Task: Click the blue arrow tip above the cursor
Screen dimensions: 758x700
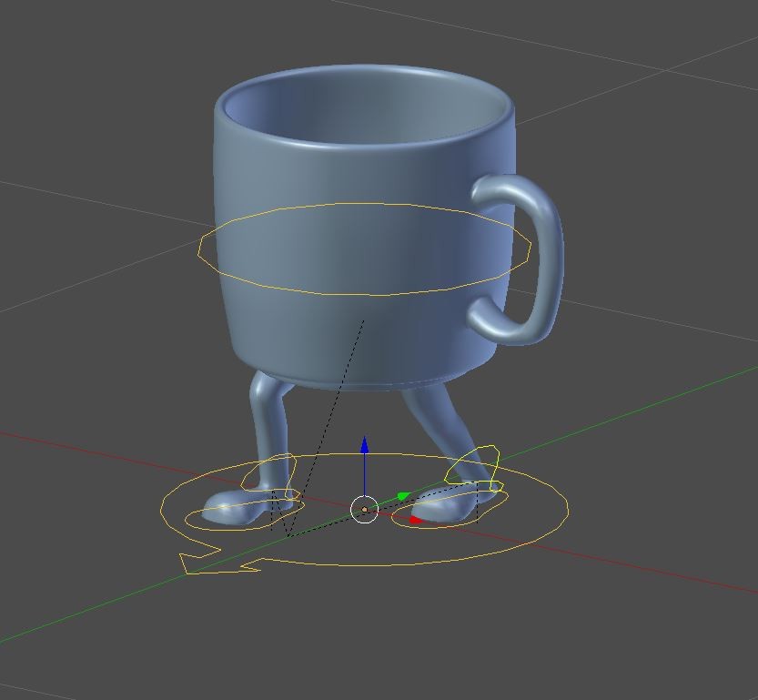Action: (366, 440)
